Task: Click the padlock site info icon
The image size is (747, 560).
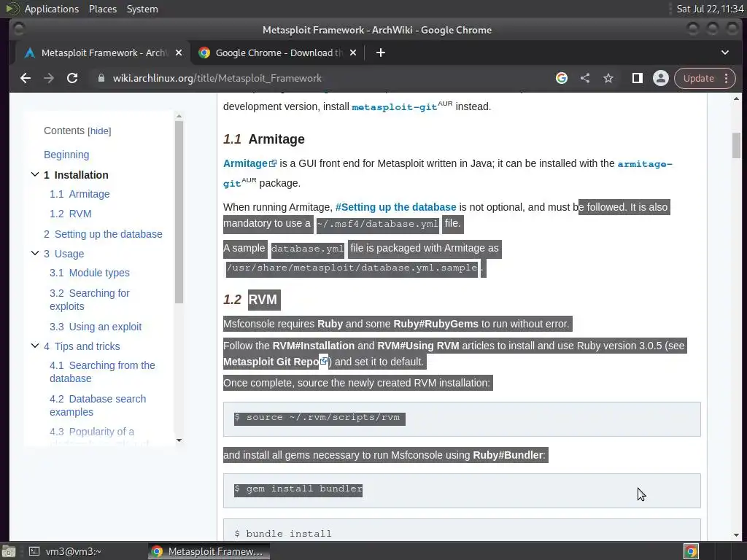Action: pyautogui.click(x=101, y=78)
